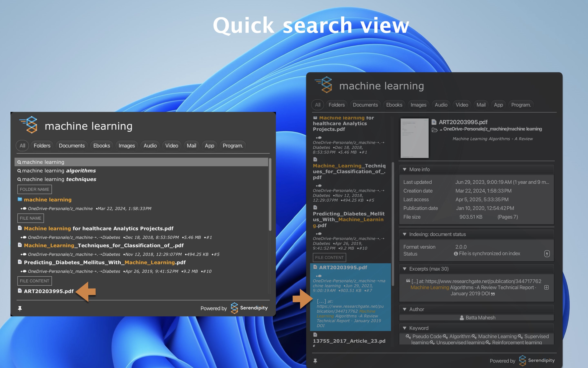The width and height of the screenshot is (588, 368).
Task: Click the Pseudo Code keyword
Action: click(x=427, y=336)
